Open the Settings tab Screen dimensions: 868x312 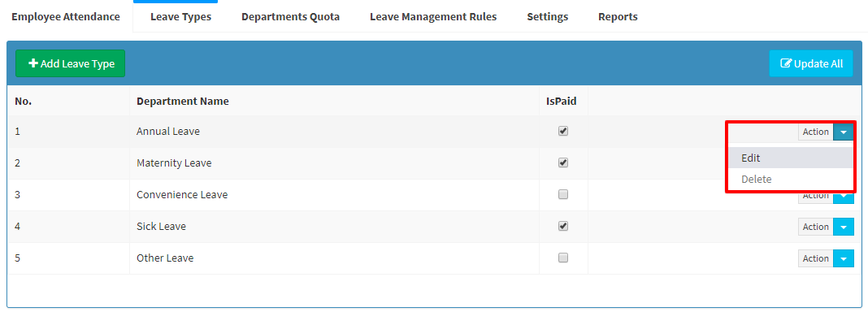[548, 17]
